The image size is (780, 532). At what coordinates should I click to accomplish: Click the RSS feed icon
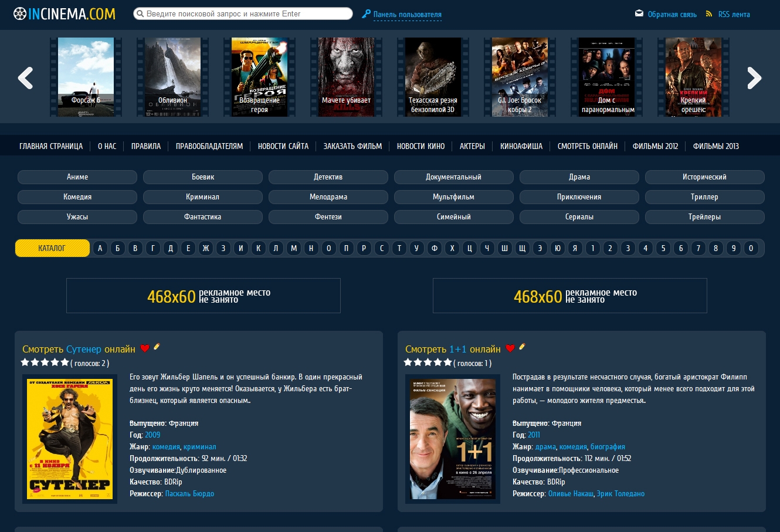point(709,13)
